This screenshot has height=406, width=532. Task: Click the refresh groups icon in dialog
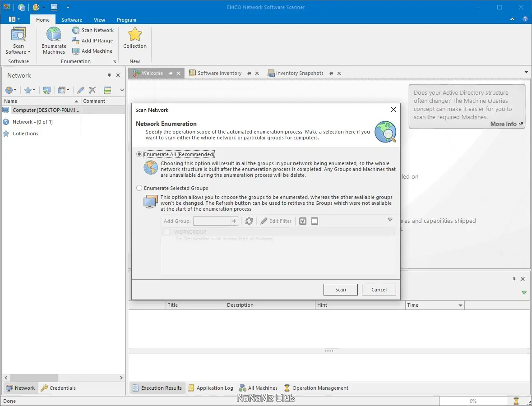pos(249,221)
